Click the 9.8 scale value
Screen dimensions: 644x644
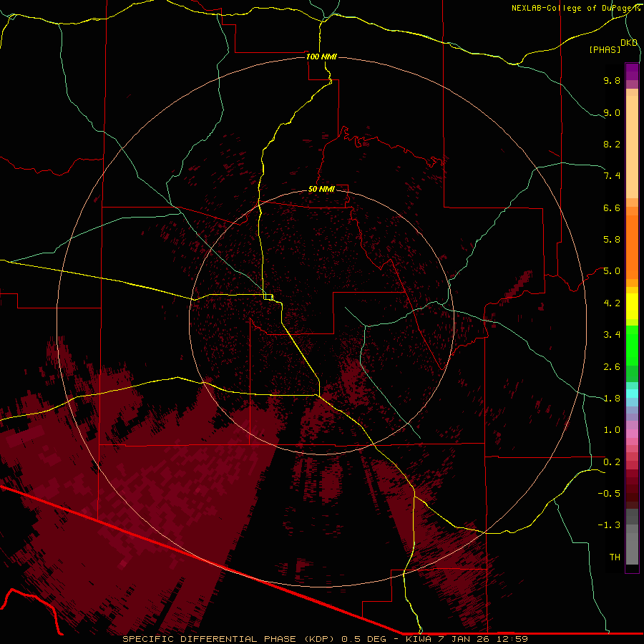(612, 80)
